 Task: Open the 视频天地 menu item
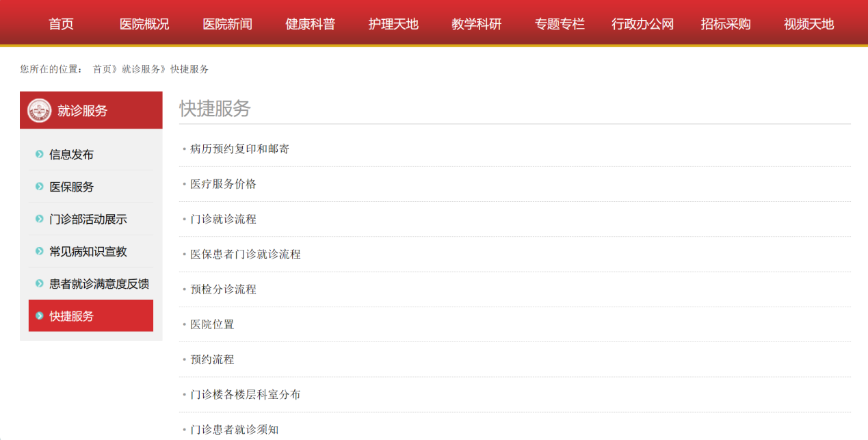pos(809,24)
